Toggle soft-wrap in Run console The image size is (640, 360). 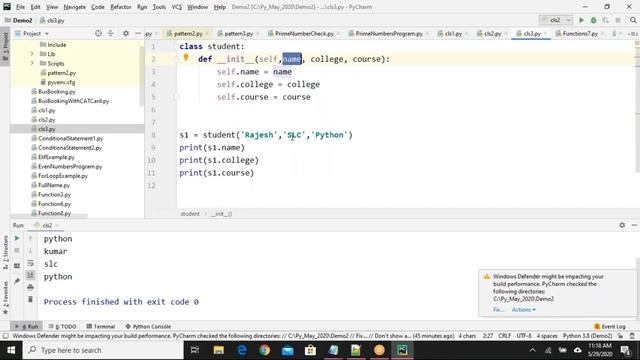click(31, 263)
